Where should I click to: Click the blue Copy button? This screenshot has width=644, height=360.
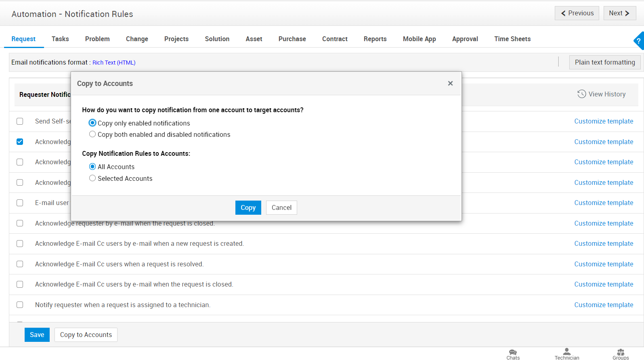pyautogui.click(x=248, y=208)
